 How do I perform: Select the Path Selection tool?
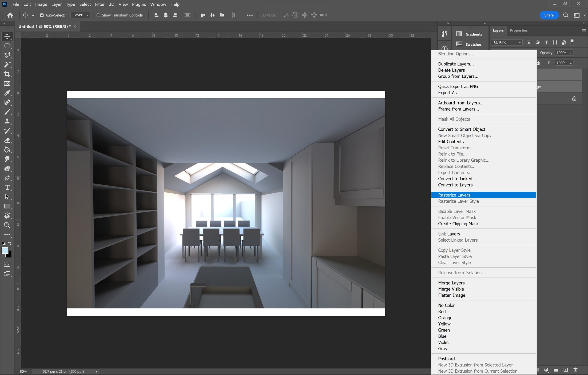pyautogui.click(x=7, y=197)
